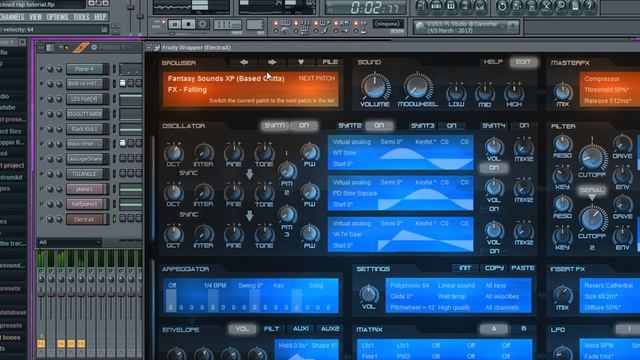
Task: Open the browser FILE menu in ElectraX
Action: [x=330, y=62]
